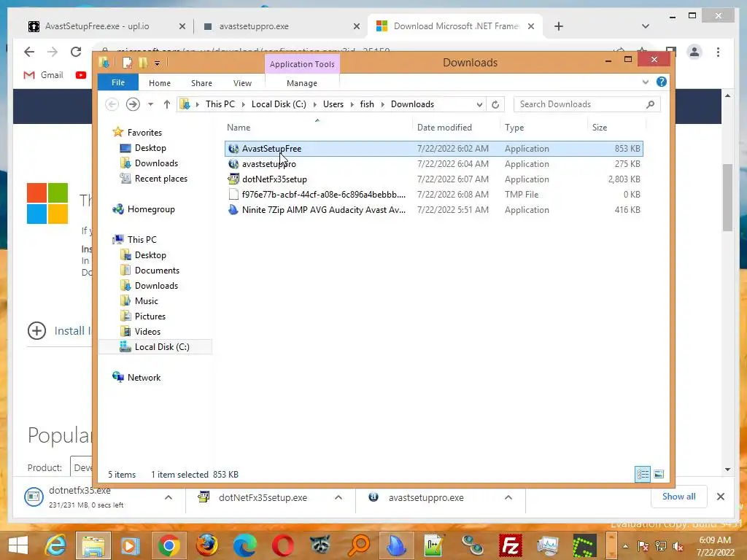Open the Share ribbon tab
Viewport: 747px width, 560px height.
[201, 83]
